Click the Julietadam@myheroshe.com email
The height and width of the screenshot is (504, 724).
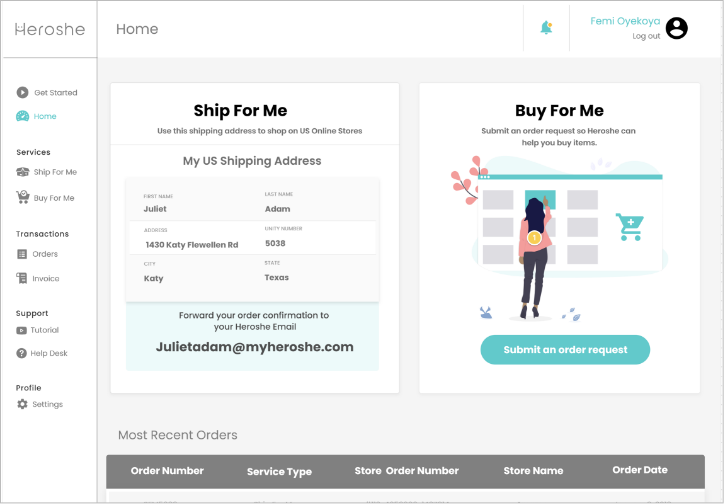coord(254,347)
